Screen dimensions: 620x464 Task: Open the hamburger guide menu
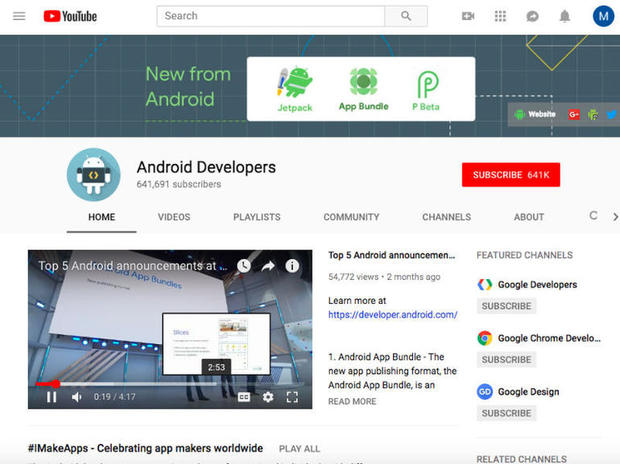point(19,16)
